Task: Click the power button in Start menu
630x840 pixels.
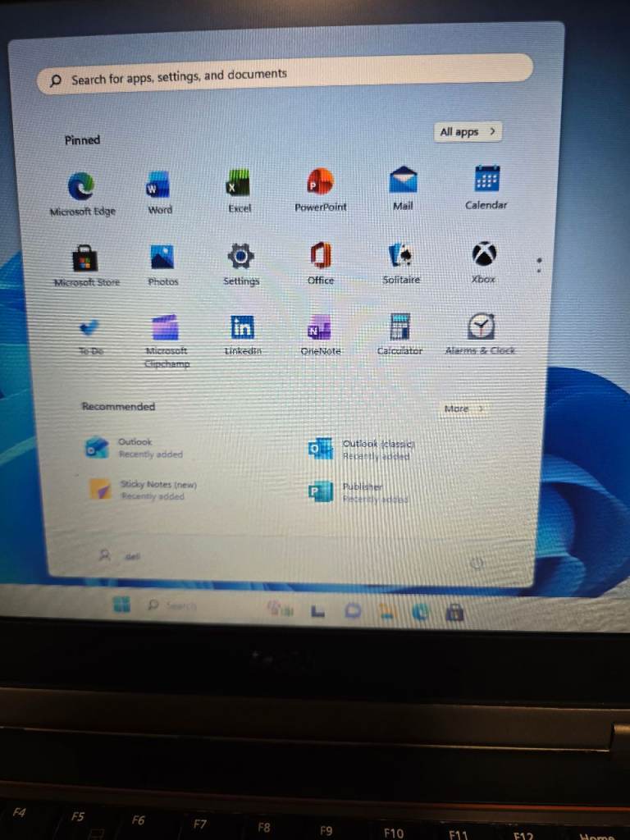Action: point(477,563)
